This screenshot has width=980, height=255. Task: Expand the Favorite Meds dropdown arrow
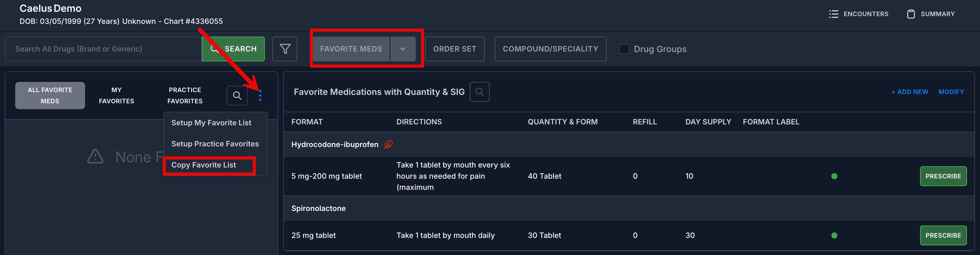[x=402, y=49]
